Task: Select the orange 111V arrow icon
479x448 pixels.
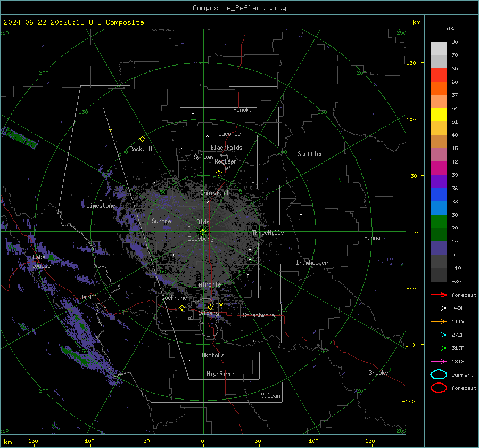Action: tap(439, 321)
